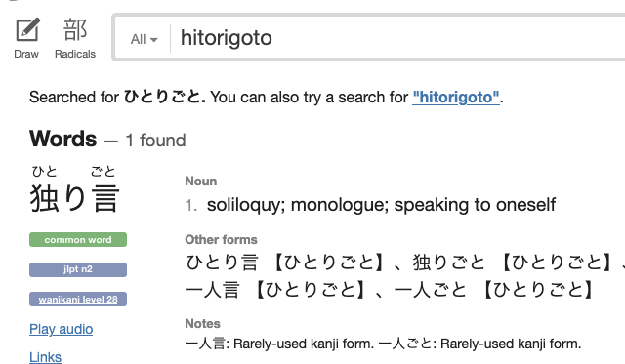Expand the All search filter dropdown
The width and height of the screenshot is (625, 364).
(144, 39)
